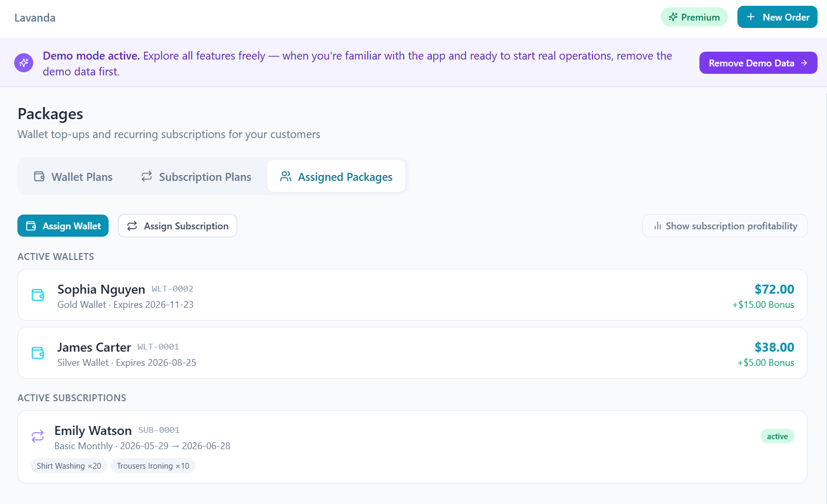The height and width of the screenshot is (504, 827).
Task: Click the arrow icon on Remove Demo Data
Action: [804, 63]
